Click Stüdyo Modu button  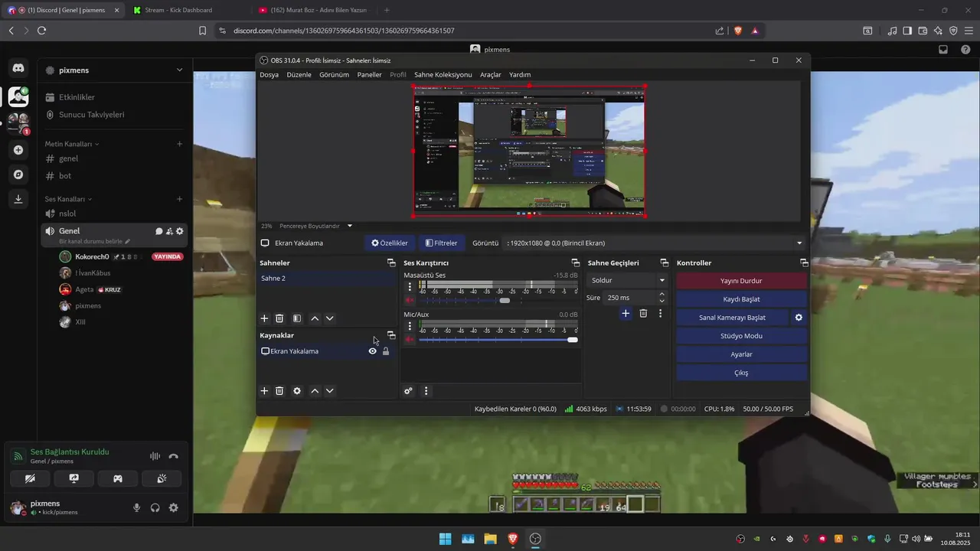[741, 336]
